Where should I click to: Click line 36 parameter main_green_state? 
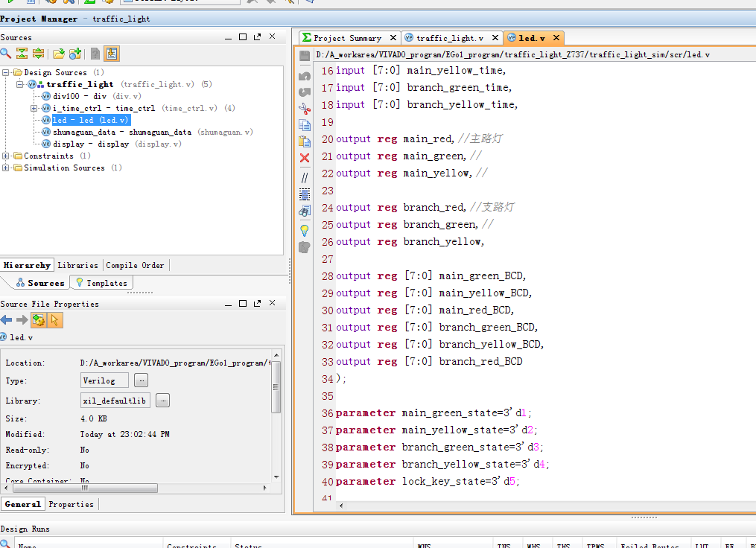tap(434, 413)
